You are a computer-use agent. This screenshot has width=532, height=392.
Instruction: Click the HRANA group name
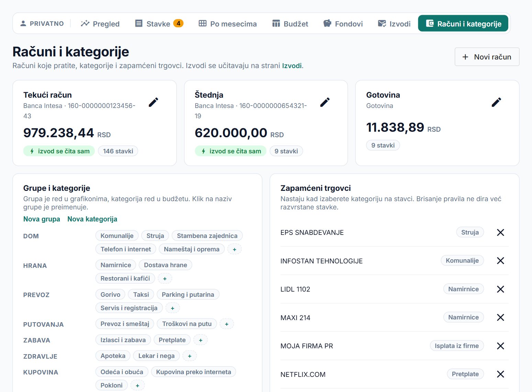pos(35,266)
